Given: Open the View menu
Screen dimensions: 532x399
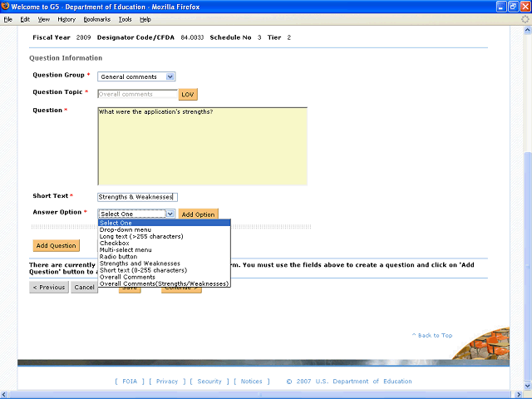Looking at the screenshot, I should pyautogui.click(x=44, y=19).
